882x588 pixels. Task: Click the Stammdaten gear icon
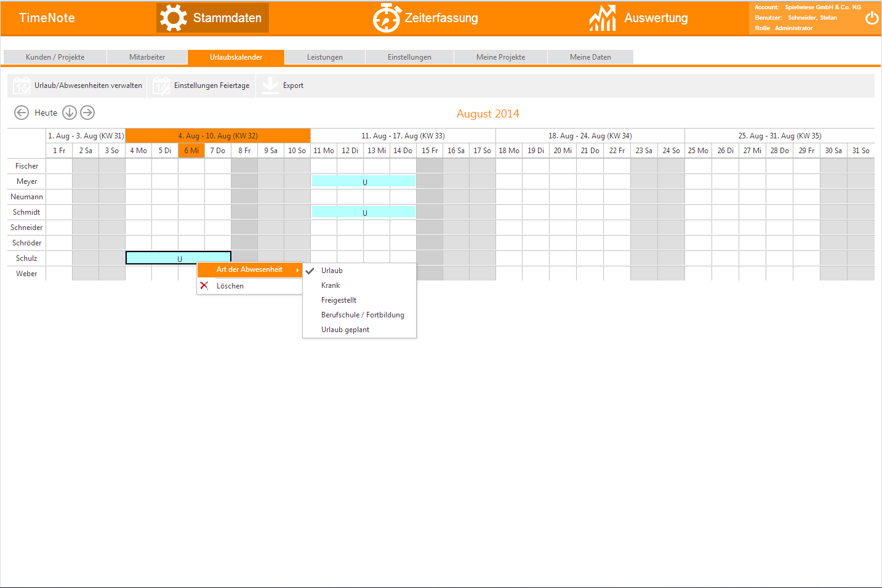174,18
